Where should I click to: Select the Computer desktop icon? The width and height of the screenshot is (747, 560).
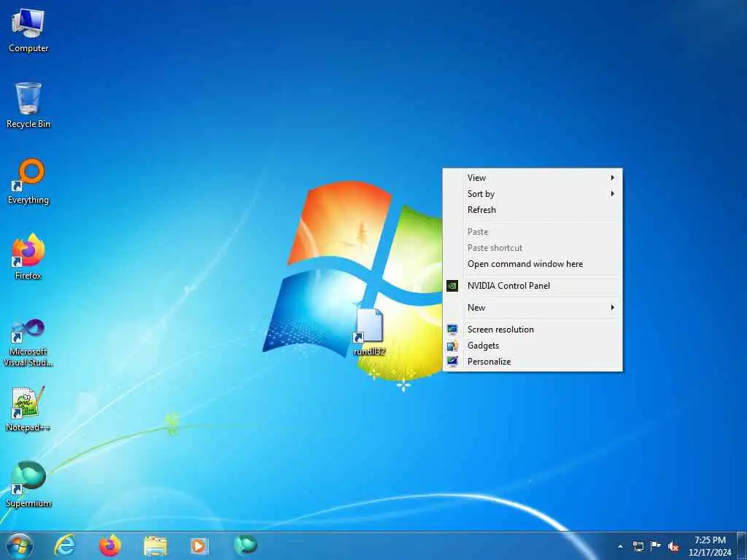28,31
